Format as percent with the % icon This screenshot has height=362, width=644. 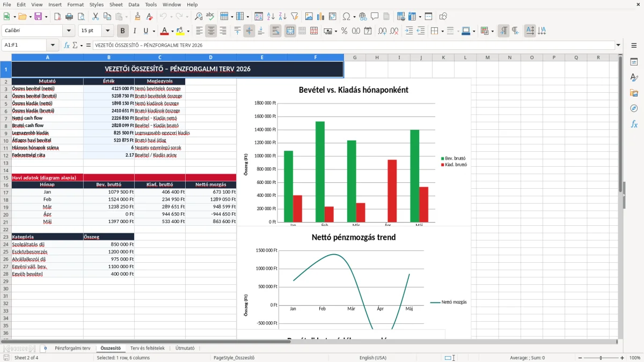345,31
